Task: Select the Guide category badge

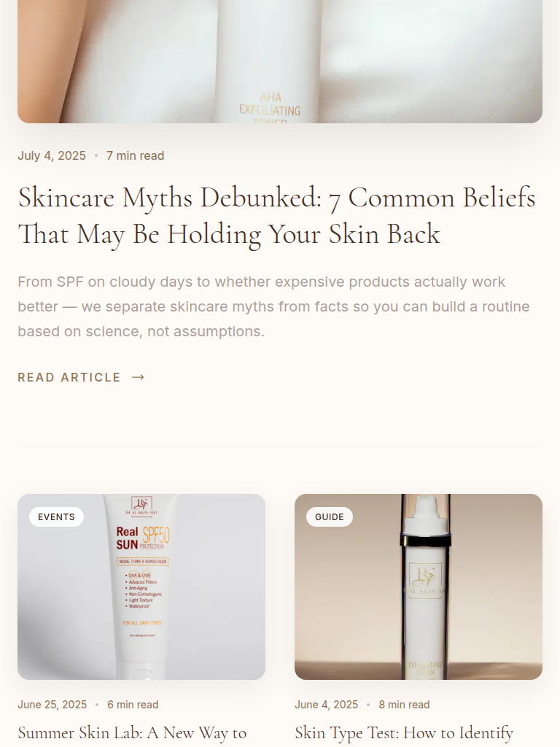Action: click(329, 517)
